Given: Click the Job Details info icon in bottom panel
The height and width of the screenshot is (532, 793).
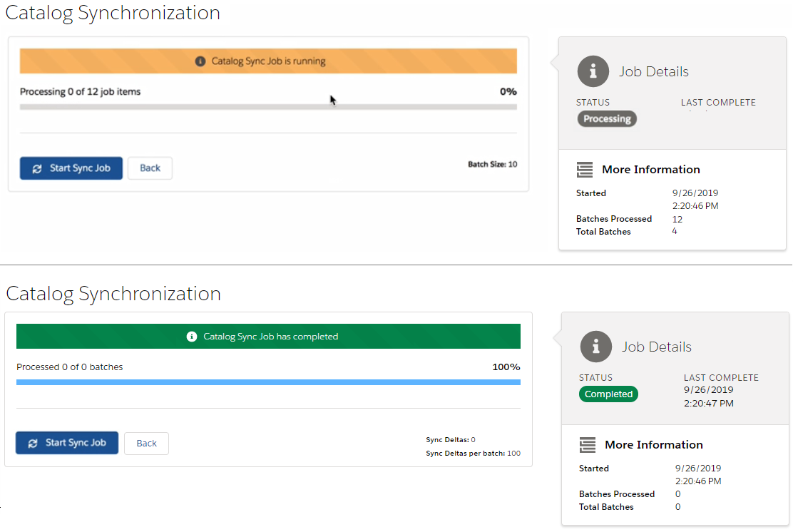Looking at the screenshot, I should point(595,347).
